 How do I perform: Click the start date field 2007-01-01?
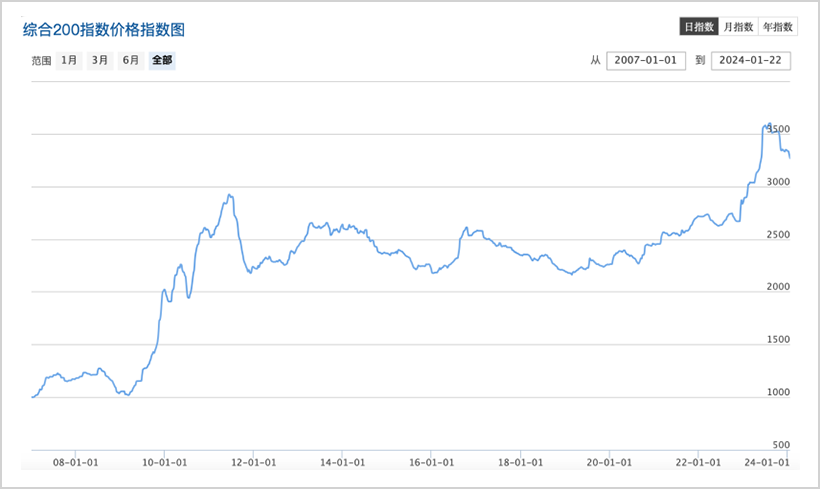(x=645, y=61)
